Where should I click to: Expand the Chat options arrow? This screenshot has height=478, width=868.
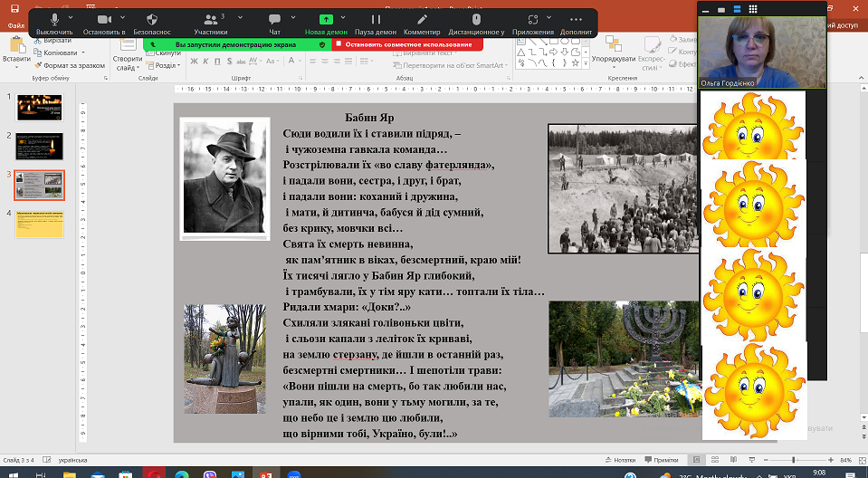pyautogui.click(x=293, y=18)
